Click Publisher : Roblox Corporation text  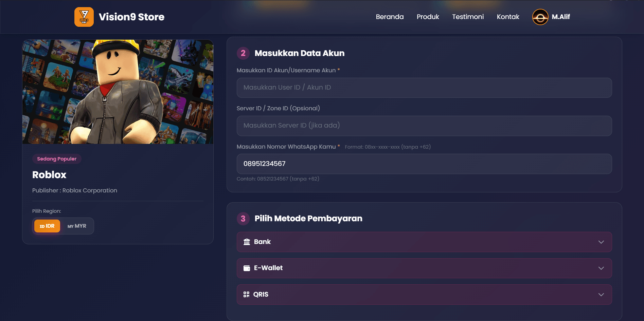click(x=75, y=190)
